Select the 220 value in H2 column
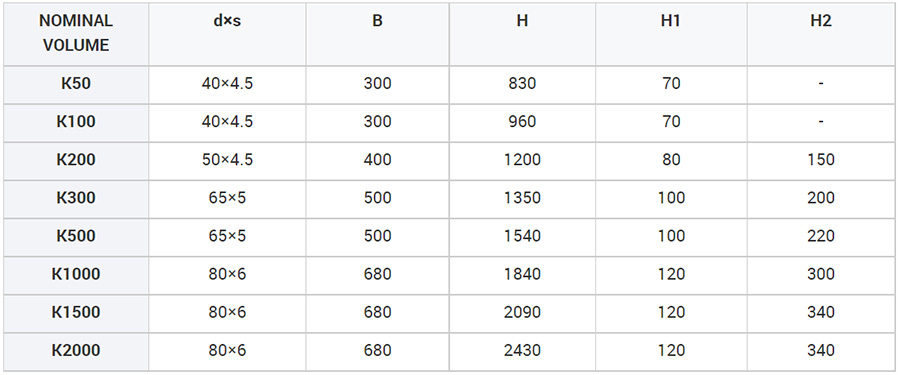This screenshot has width=900, height=375. coord(821,237)
